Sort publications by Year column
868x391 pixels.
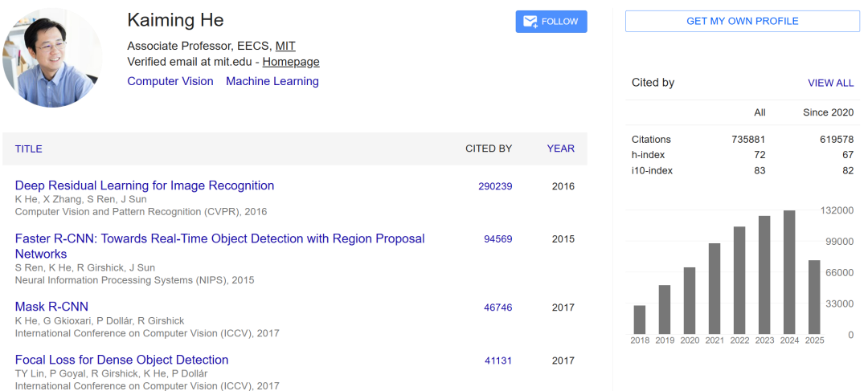coord(560,149)
